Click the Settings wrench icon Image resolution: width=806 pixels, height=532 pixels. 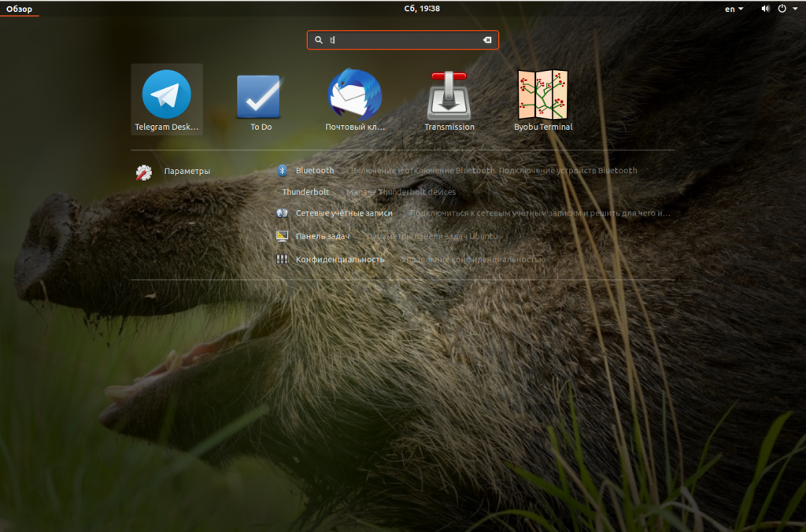[143, 172]
